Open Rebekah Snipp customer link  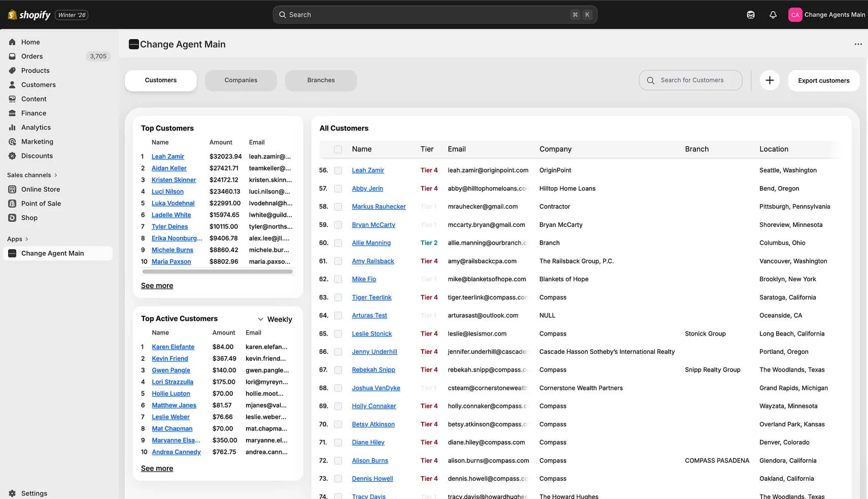coord(373,370)
